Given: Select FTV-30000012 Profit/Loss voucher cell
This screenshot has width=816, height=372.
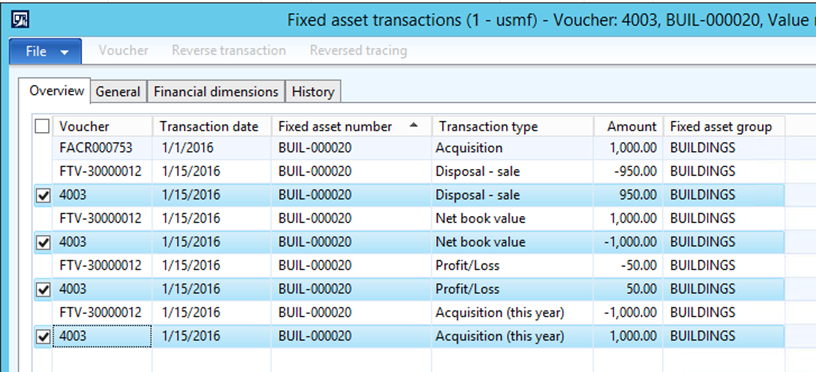Looking at the screenshot, I should [103, 265].
